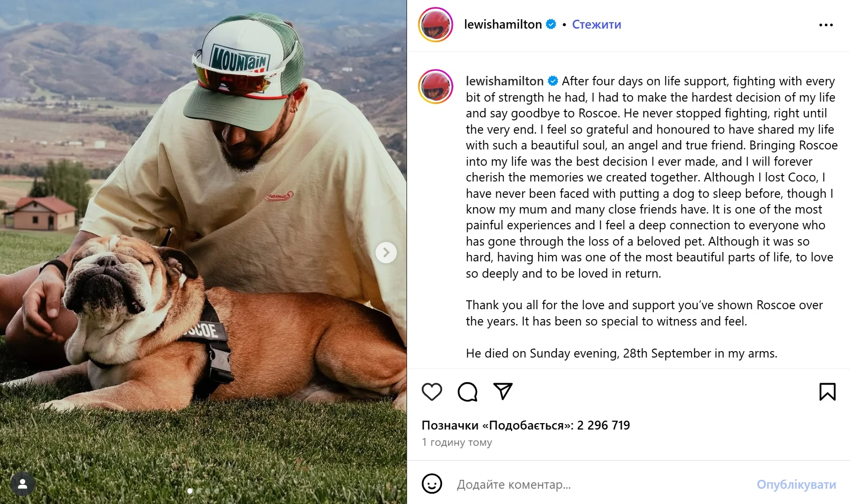Click verified badge next to header username
Viewport: 850px width, 504px height.
click(551, 24)
